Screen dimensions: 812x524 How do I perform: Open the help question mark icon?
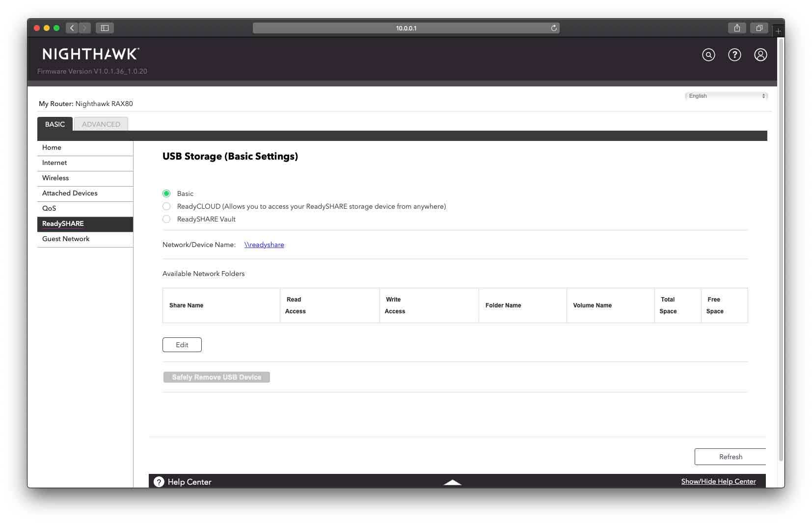pos(734,55)
